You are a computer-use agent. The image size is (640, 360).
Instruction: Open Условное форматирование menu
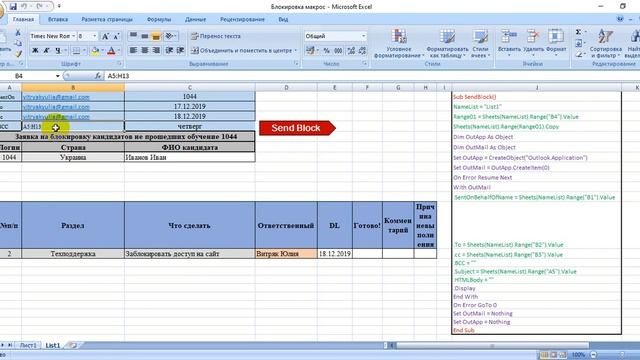point(398,44)
